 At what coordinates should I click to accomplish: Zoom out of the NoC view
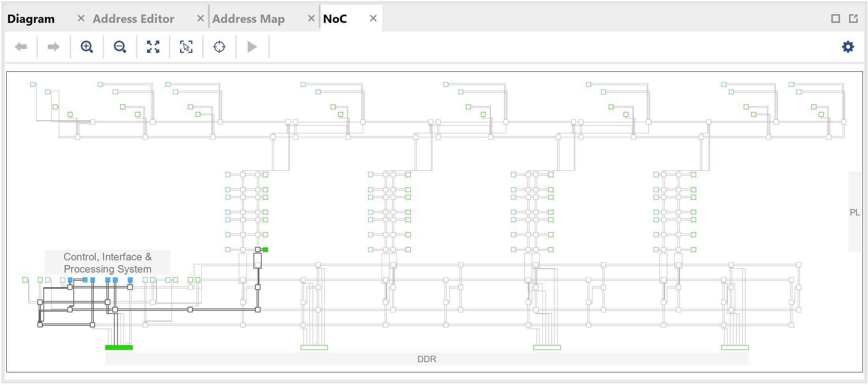pyautogui.click(x=120, y=47)
